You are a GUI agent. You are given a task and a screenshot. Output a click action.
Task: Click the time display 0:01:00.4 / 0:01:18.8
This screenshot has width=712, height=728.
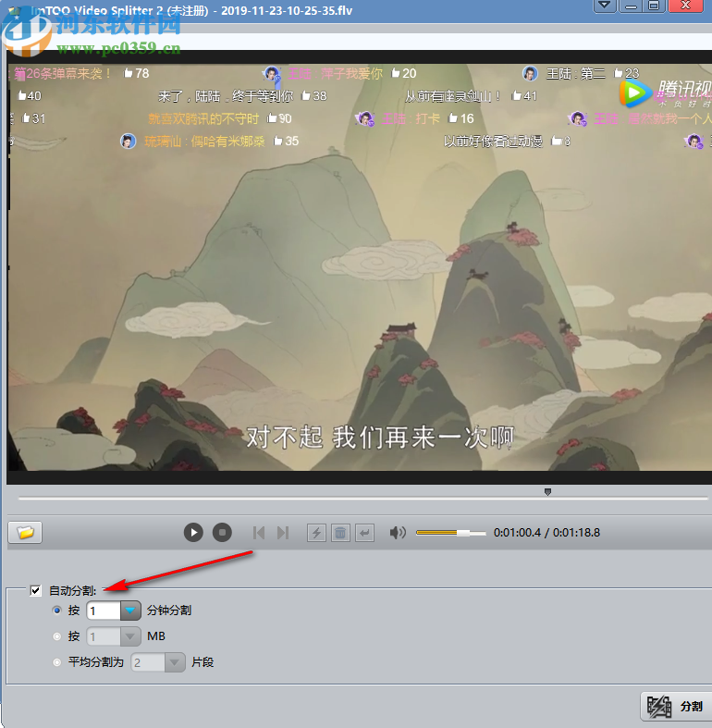click(546, 533)
